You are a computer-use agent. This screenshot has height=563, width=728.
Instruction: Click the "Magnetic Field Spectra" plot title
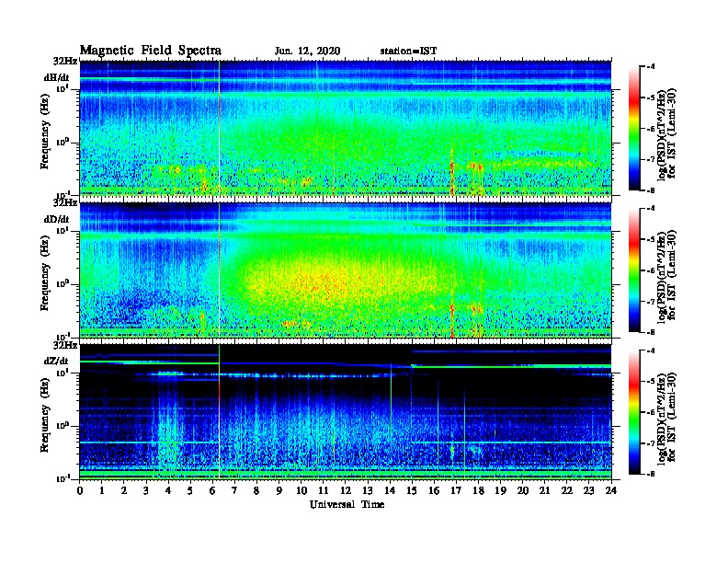click(x=151, y=51)
